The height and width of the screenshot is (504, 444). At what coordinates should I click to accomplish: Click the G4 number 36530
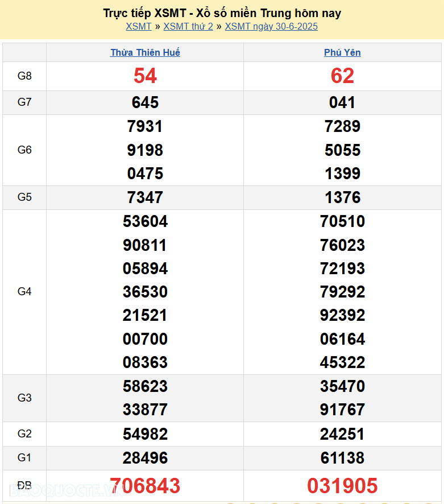point(145,292)
